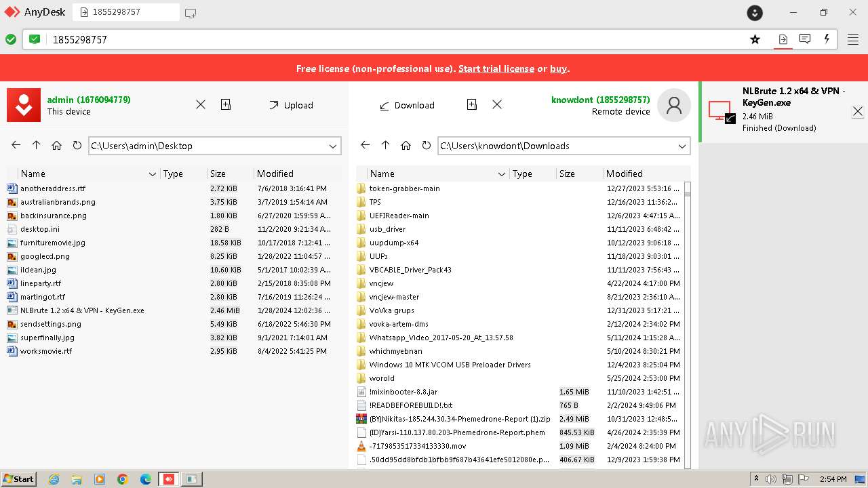This screenshot has width=868, height=488.
Task: Open the remote Name column sort arrow
Action: 501,174
